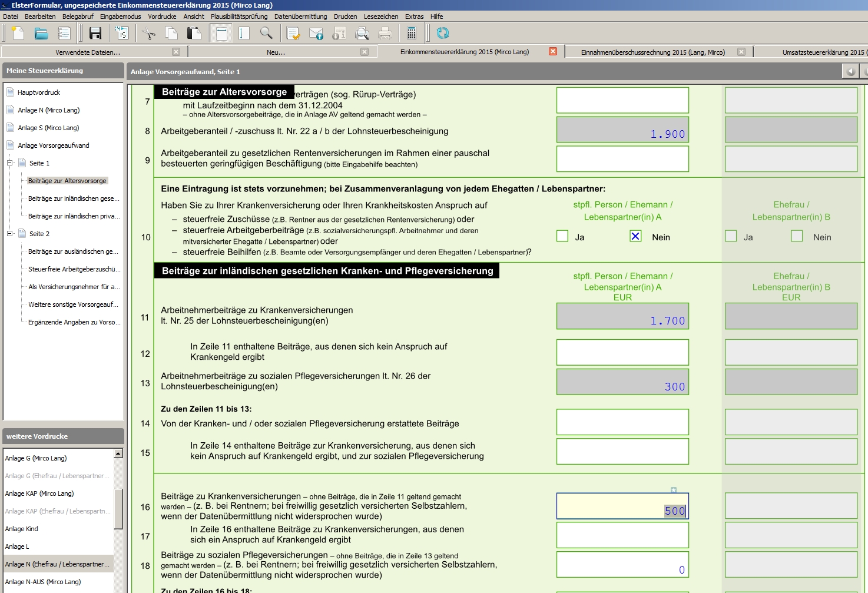Screen dimensions: 868x593
Task: Check Ja for Ehefrau Lebenspartner B
Action: click(x=731, y=236)
